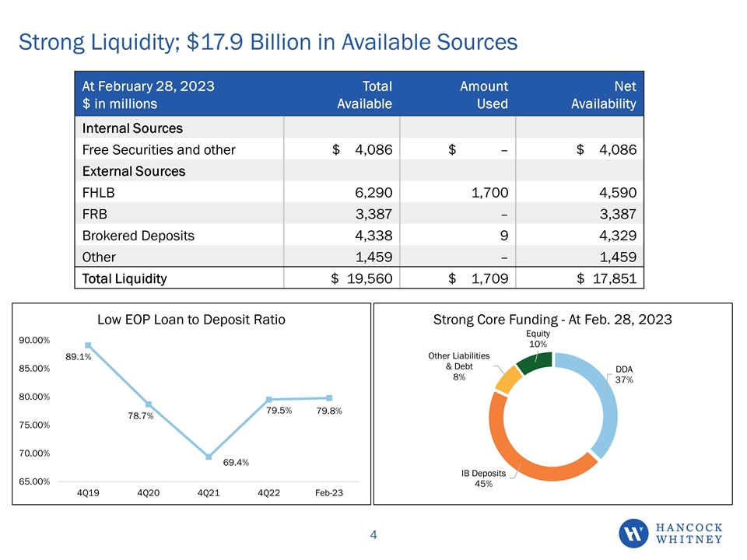Viewport: 747px width, 560px height.
Task: Click the 4Q22 data point marker at 79.5%
Action: [x=268, y=400]
